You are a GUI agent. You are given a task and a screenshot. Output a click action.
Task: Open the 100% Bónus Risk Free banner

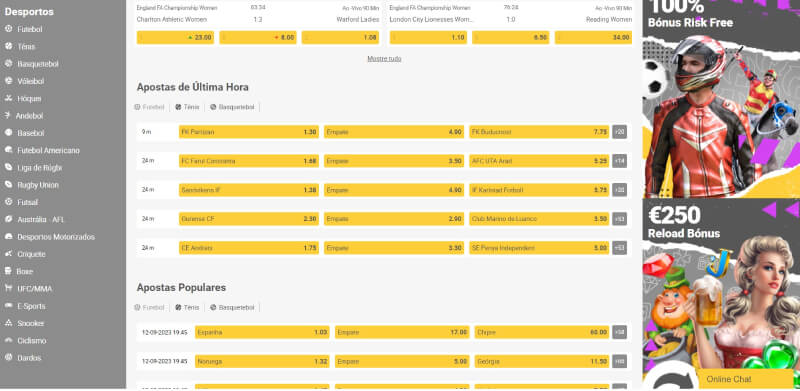pyautogui.click(x=721, y=99)
